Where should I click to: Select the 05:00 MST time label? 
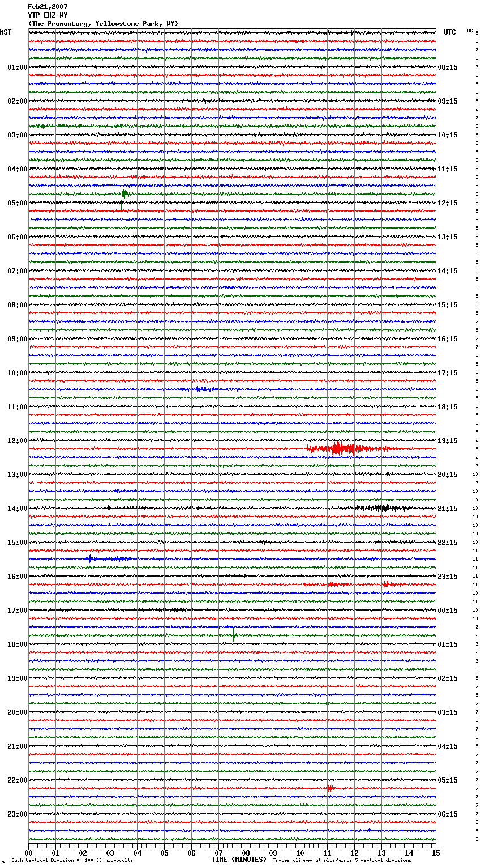(18, 203)
